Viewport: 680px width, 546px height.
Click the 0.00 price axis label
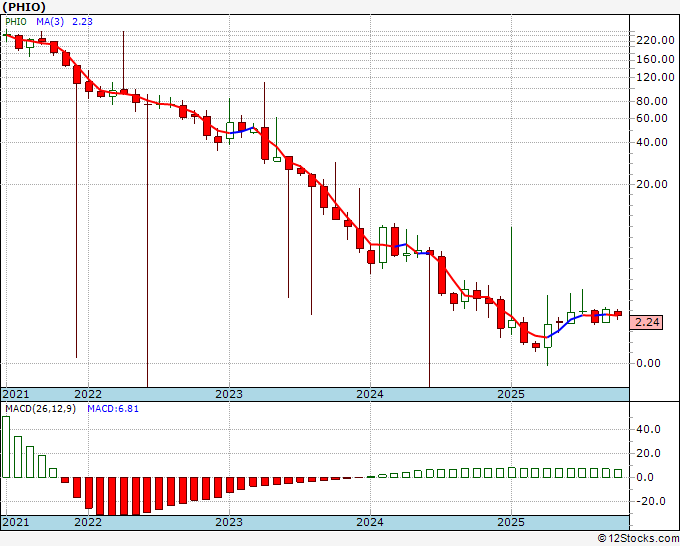(x=648, y=363)
